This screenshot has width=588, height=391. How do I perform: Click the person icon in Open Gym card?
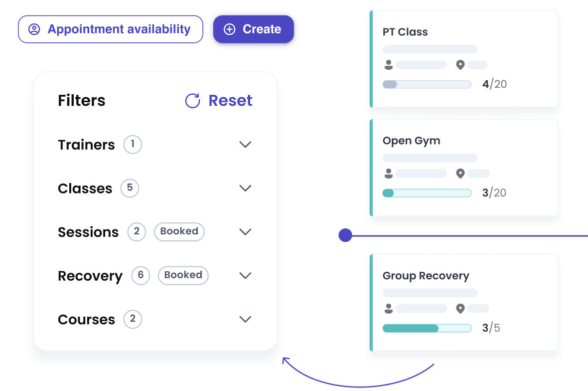pos(388,174)
